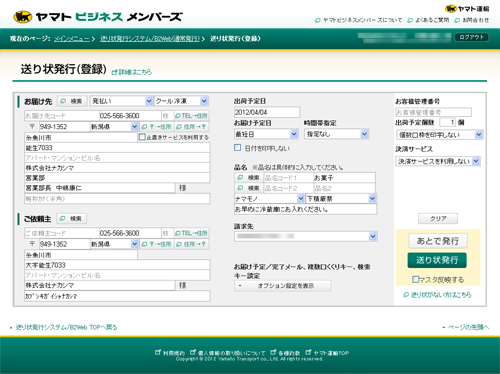Click the TEL→住所 lookup icon for the recipient

click(x=192, y=116)
